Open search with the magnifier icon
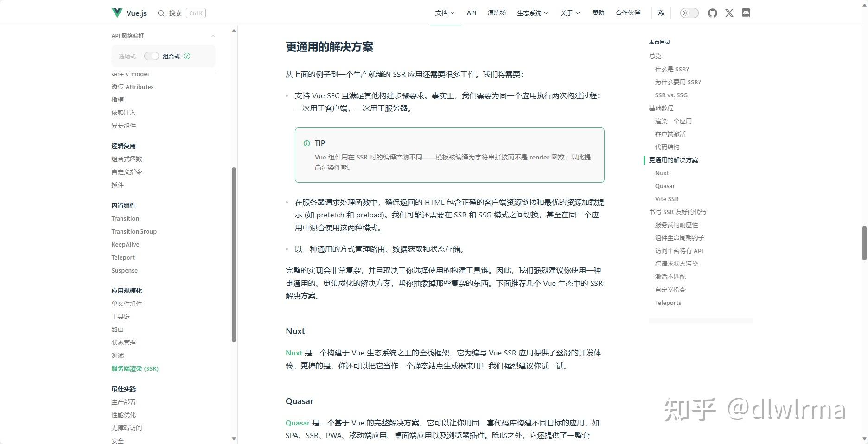The image size is (868, 444). (160, 13)
